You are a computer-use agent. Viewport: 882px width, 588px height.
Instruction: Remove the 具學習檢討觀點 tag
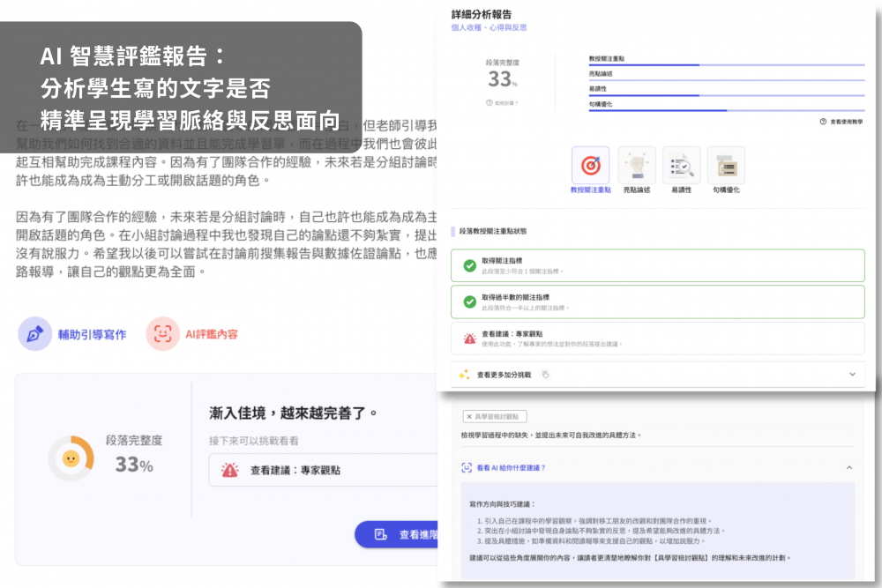(469, 416)
